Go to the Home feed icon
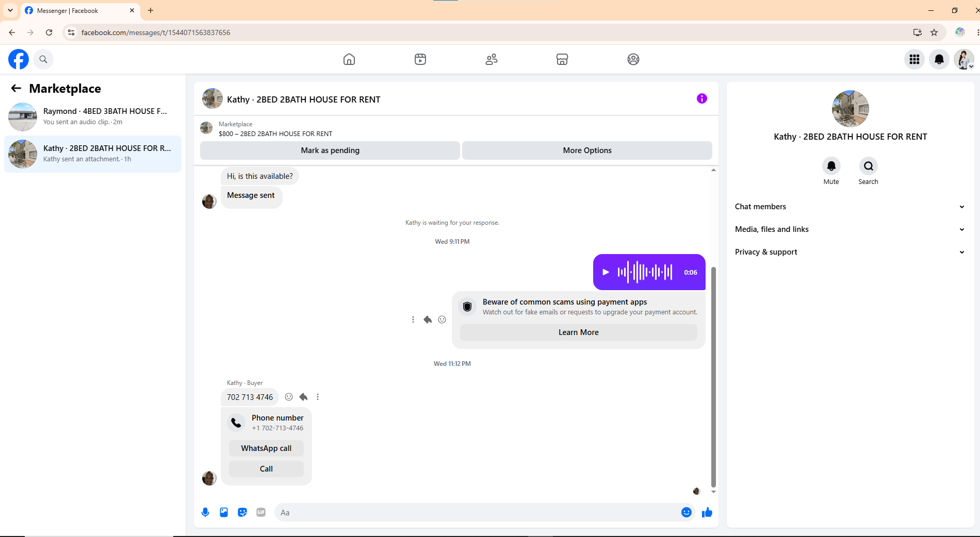The width and height of the screenshot is (980, 537). 349,59
